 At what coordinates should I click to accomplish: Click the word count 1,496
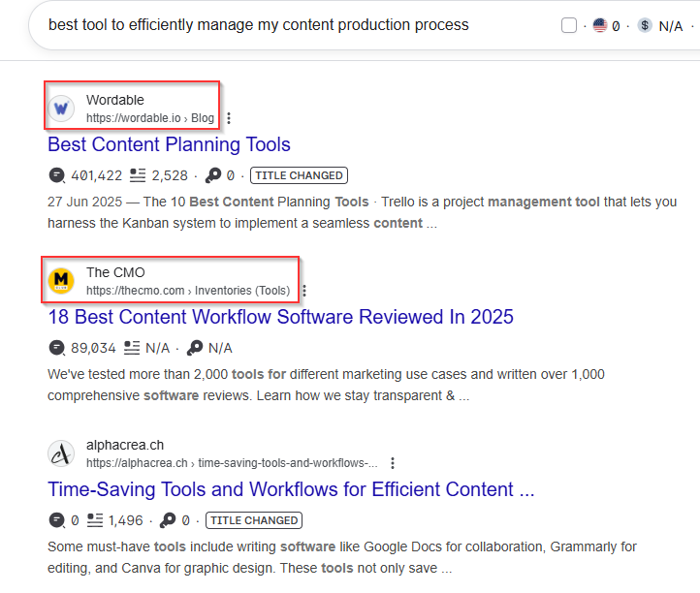(125, 520)
